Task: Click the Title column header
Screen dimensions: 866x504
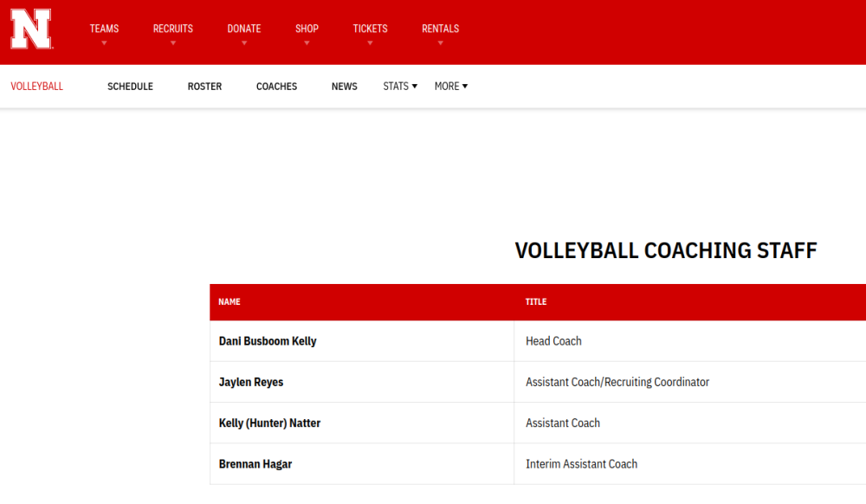Action: 536,302
